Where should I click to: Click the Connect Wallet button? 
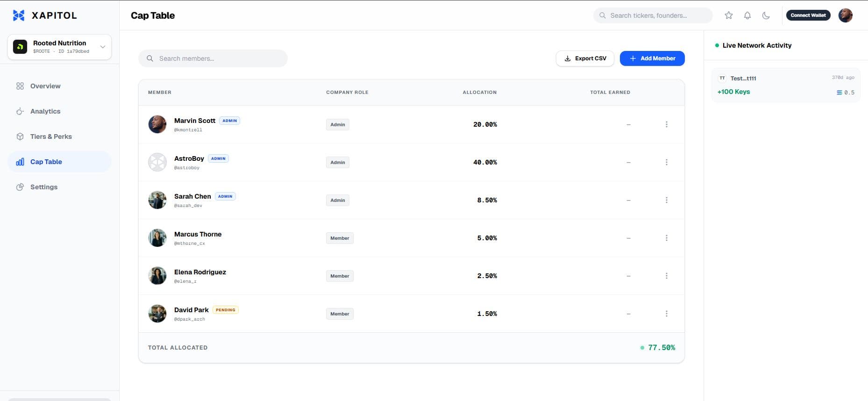point(808,15)
